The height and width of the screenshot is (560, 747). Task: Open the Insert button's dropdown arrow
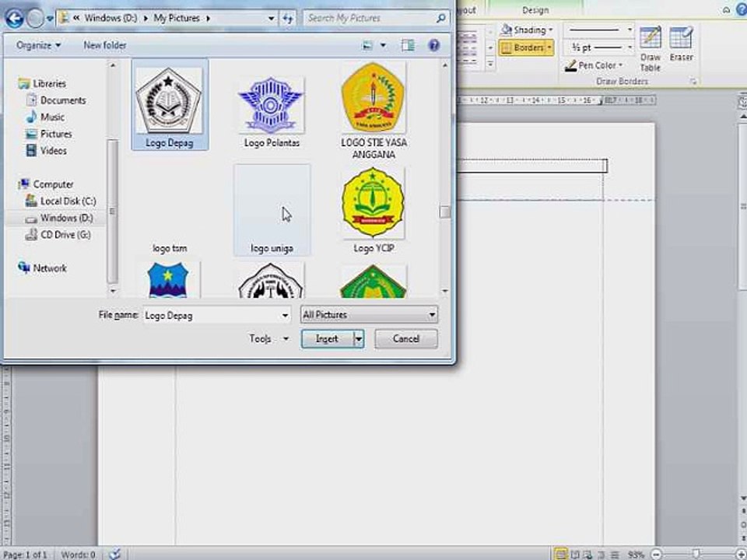pyautogui.click(x=359, y=339)
